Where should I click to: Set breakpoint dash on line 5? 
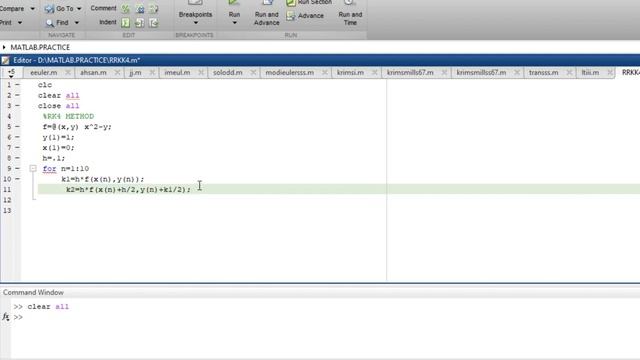[x=17, y=127]
